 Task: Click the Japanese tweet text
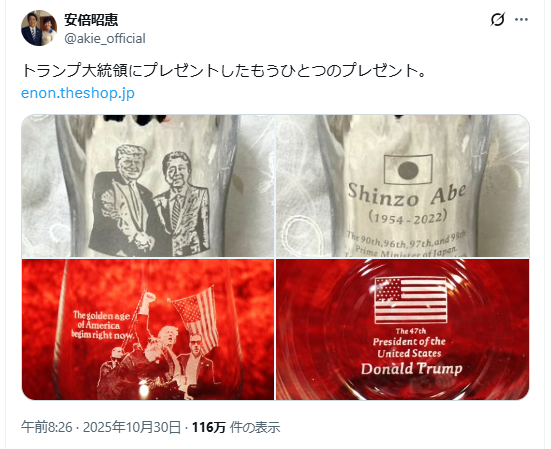[224, 70]
